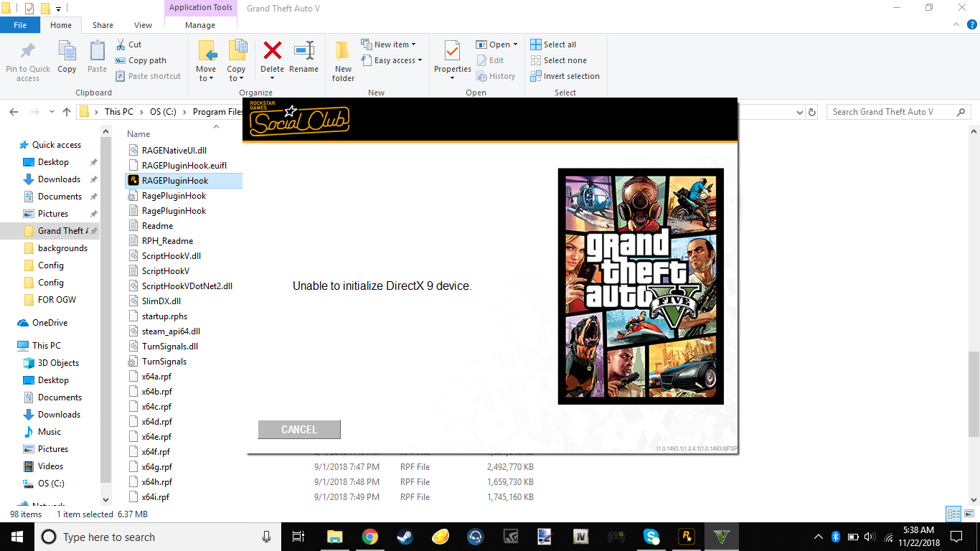
Task: Click the Rename icon in the ribbon
Action: [x=304, y=50]
